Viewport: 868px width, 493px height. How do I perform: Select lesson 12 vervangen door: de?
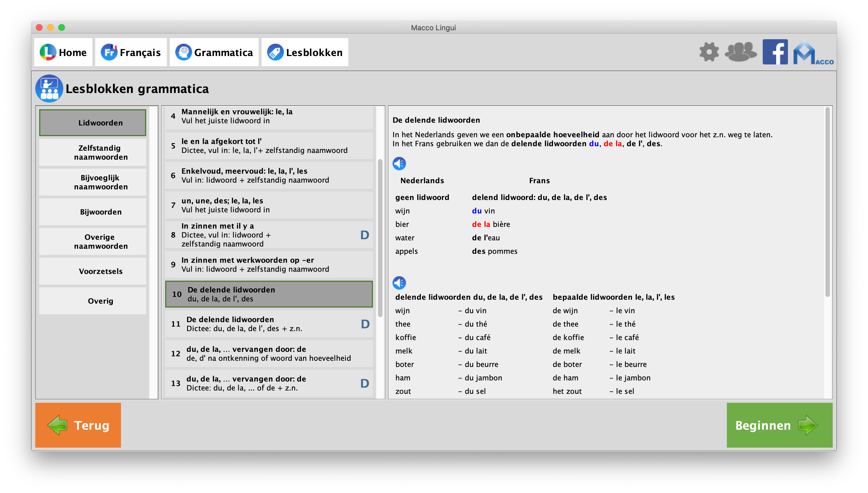(269, 354)
